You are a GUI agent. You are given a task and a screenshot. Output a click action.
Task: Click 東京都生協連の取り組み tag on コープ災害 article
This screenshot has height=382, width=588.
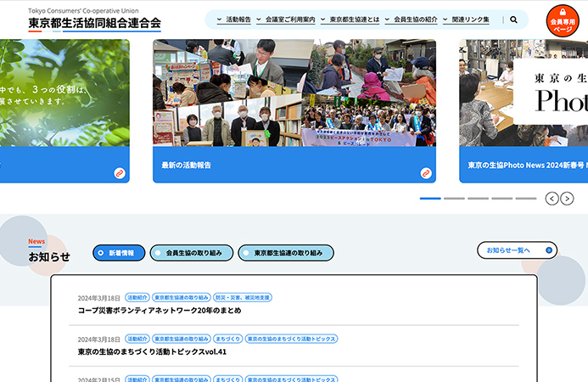[182, 298]
